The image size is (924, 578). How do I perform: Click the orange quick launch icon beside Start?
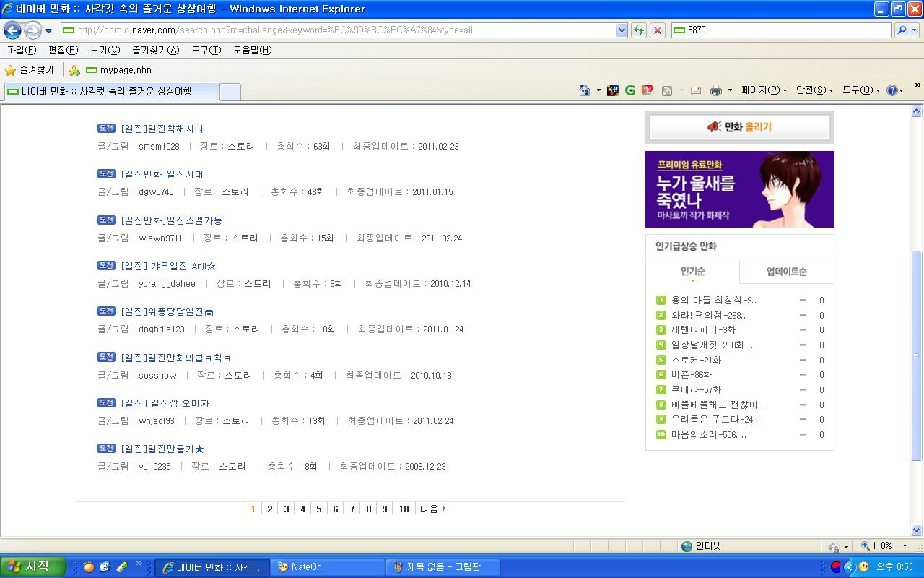pos(88,567)
